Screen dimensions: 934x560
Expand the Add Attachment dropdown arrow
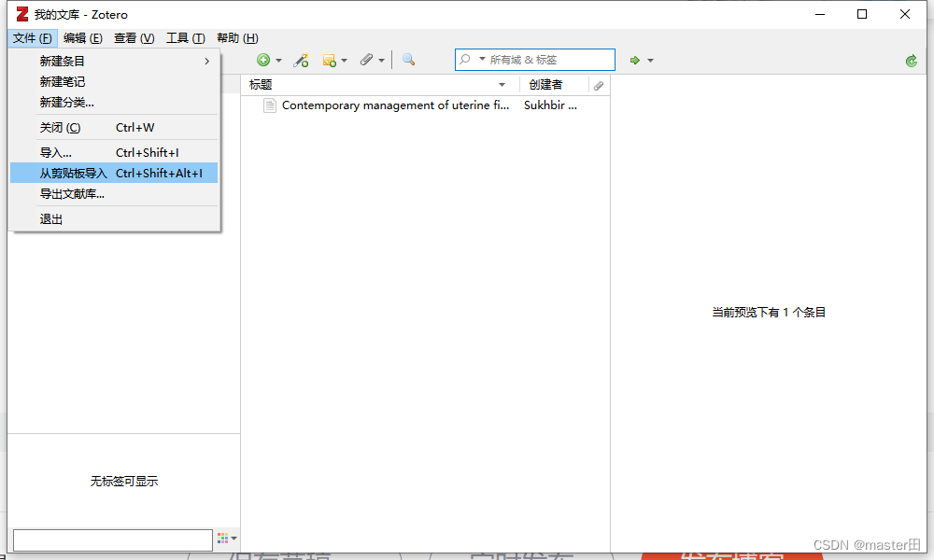click(382, 61)
